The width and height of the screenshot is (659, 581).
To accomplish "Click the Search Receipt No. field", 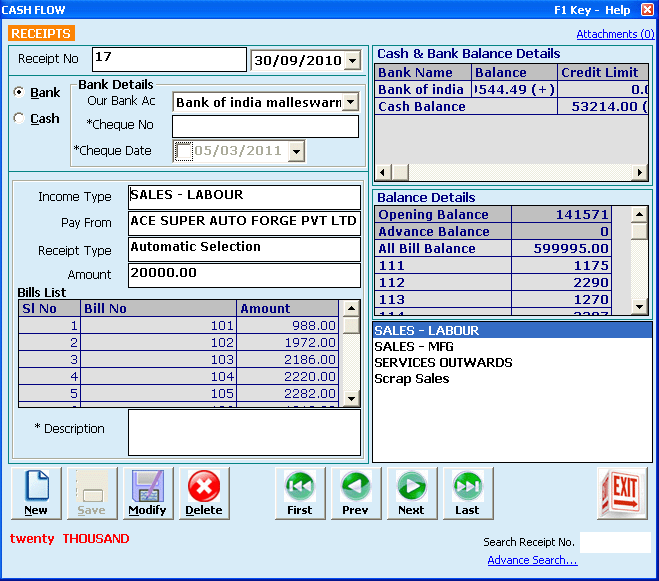I will click(x=614, y=542).
